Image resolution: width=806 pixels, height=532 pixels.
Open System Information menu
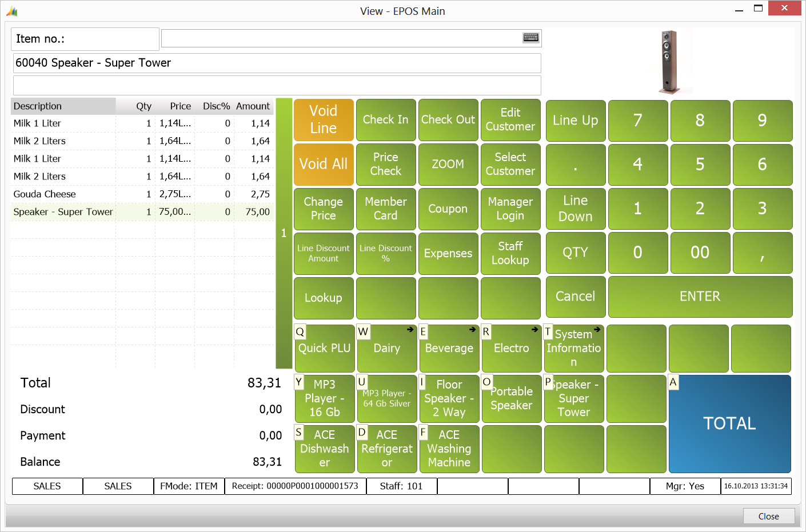574,348
